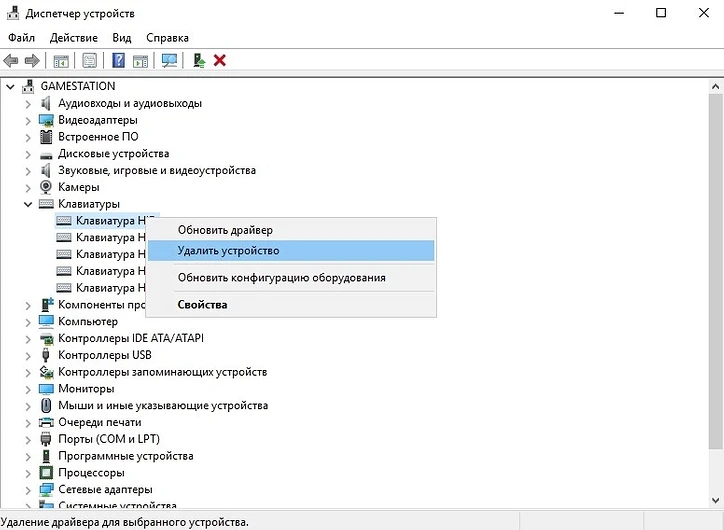Click the vertical scrollbar thumb

pyautogui.click(x=715, y=271)
